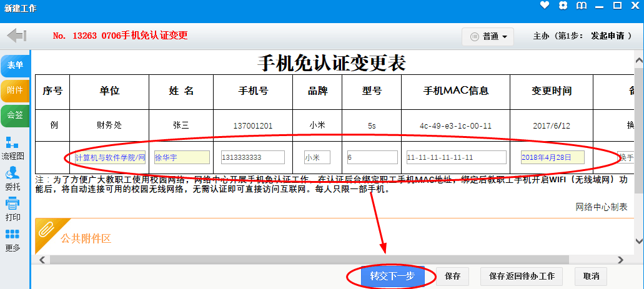The height and width of the screenshot is (289, 644).
Task: Click the MAC address input field
Action: (455, 157)
